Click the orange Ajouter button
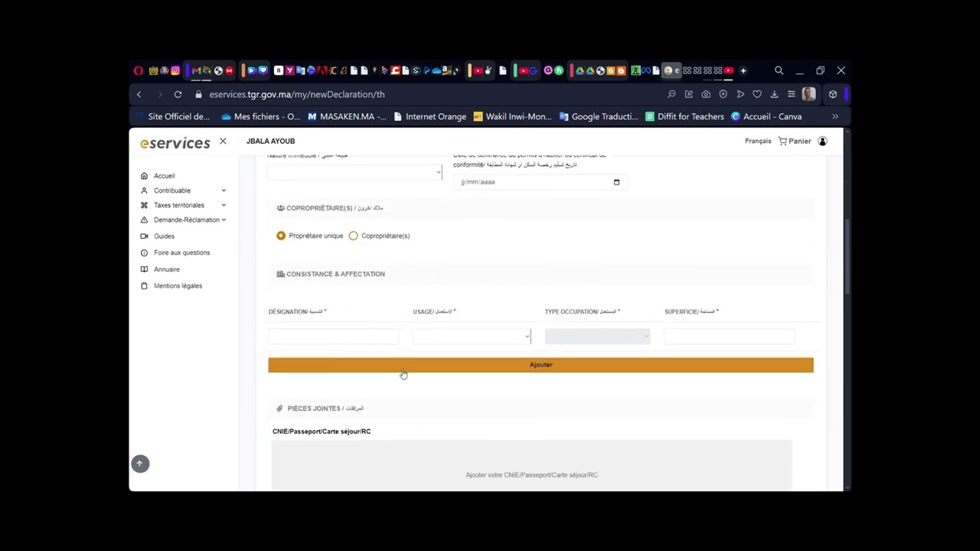980x551 pixels. coord(541,365)
